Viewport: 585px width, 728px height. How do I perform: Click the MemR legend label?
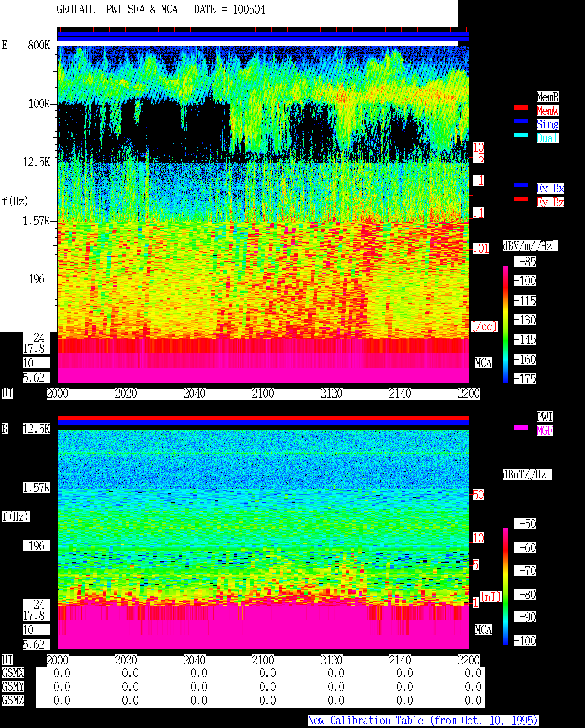point(548,97)
